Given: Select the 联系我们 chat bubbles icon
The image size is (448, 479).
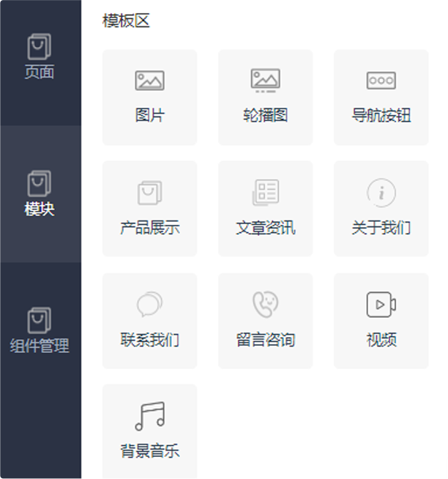Looking at the screenshot, I should [x=149, y=304].
